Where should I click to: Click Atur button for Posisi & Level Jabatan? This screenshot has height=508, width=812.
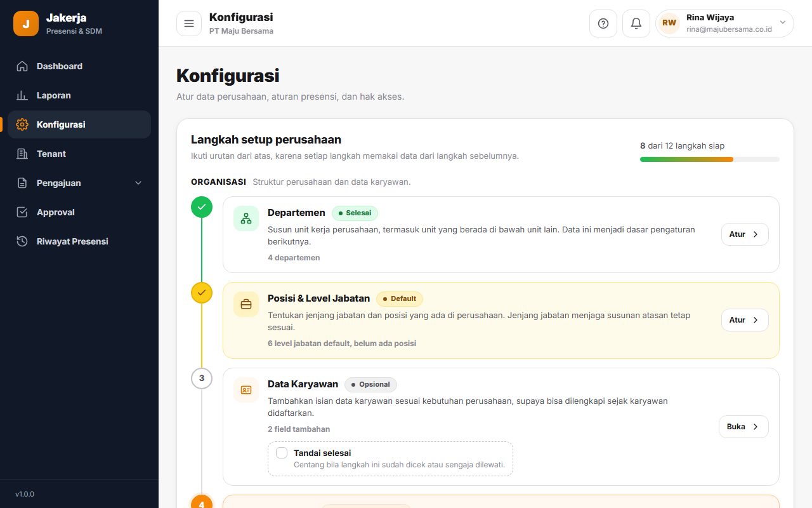[745, 320]
